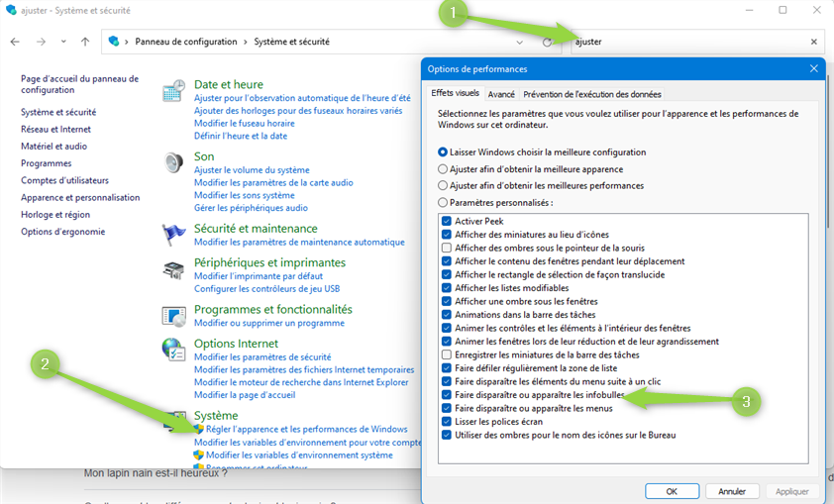Click the Sécurité et maintenance flag icon

[174, 235]
